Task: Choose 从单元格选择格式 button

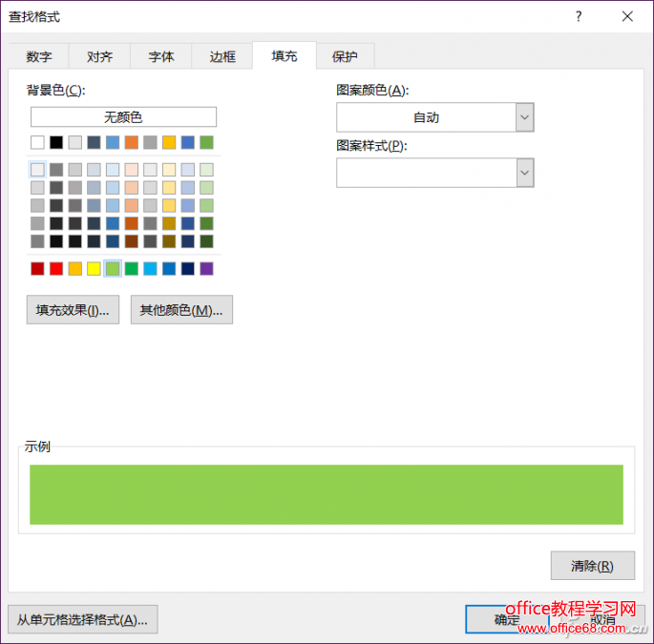Action: (x=82, y=619)
